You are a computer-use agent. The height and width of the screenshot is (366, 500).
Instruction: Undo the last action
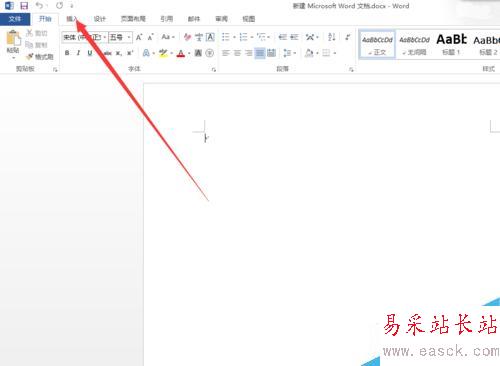click(40, 6)
